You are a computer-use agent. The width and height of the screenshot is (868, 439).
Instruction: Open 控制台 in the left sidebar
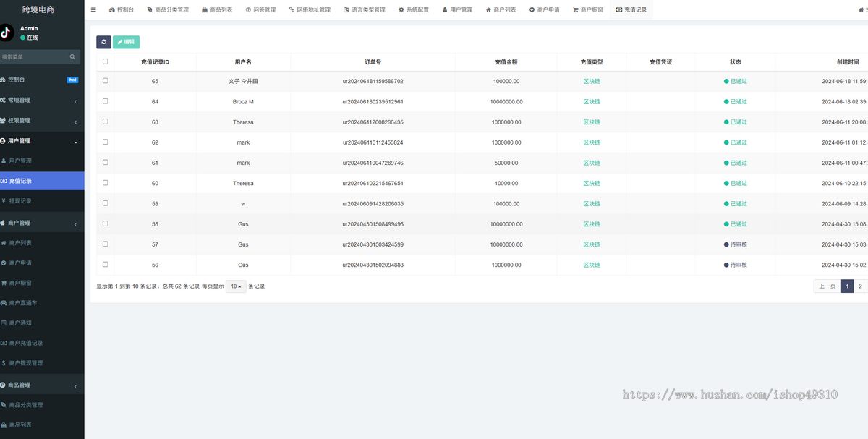pos(42,80)
